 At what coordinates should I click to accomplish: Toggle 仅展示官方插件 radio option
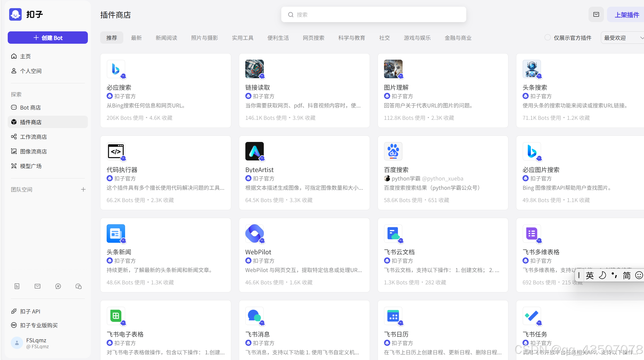point(547,38)
